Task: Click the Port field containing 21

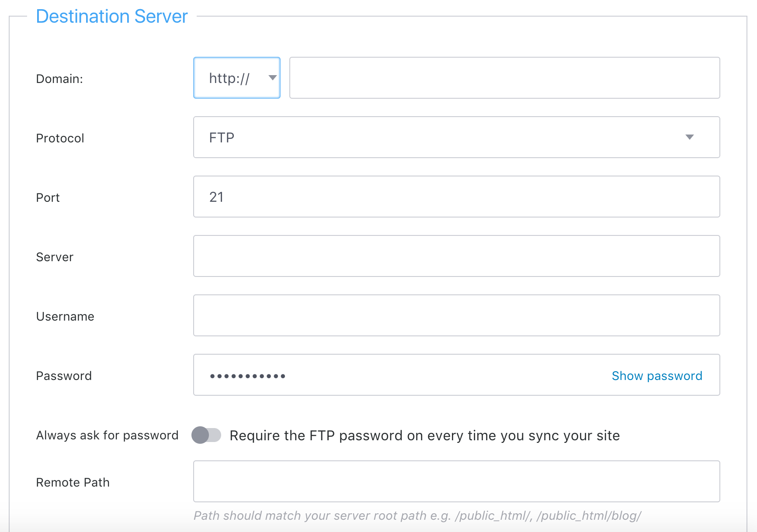Action: (456, 197)
